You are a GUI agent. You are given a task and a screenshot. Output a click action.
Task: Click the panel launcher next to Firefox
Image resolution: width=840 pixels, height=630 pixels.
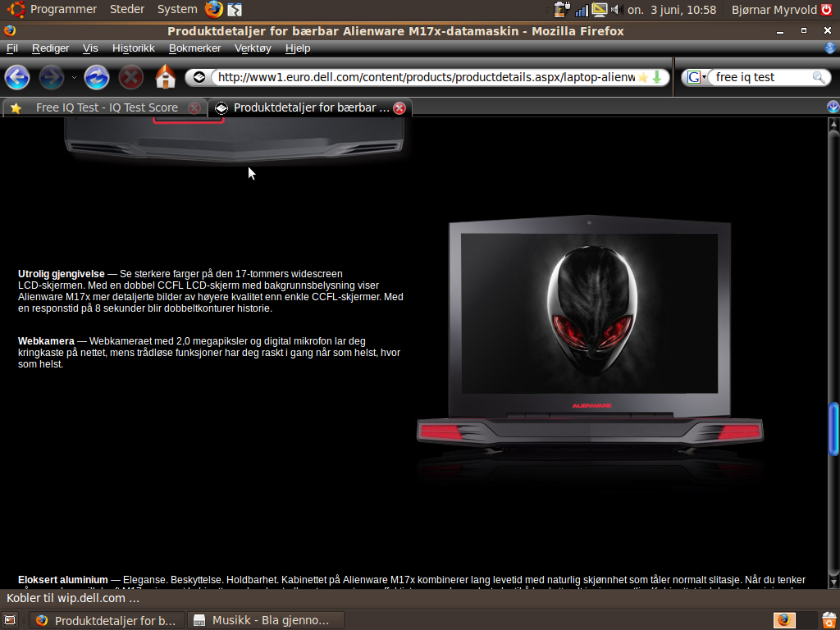235,10
